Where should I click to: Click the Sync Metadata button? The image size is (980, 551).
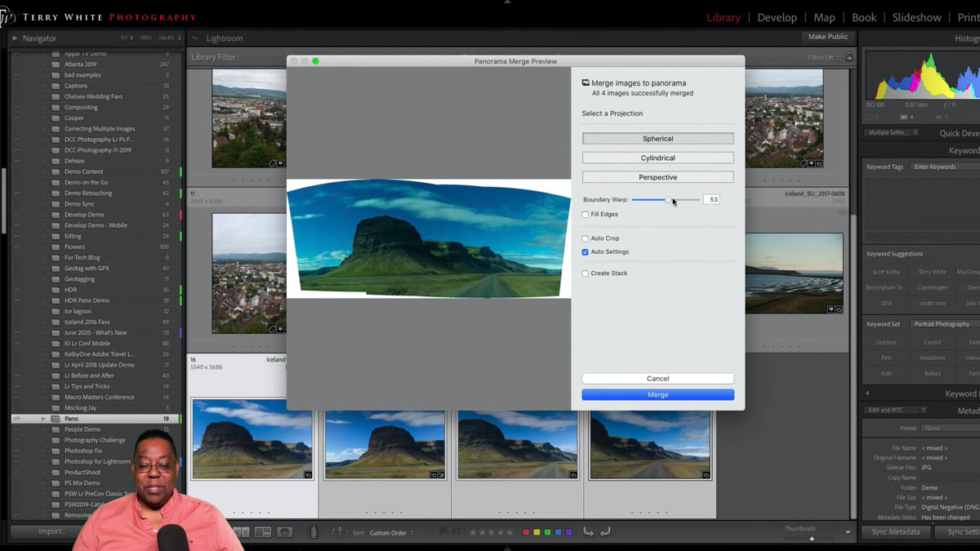pos(895,531)
